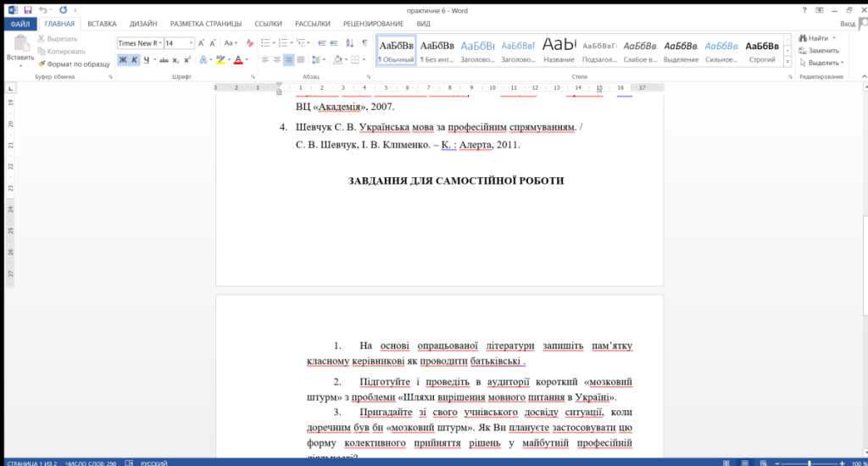Save the document with the floppy icon
The height and width of the screenshot is (466, 868).
click(28, 10)
